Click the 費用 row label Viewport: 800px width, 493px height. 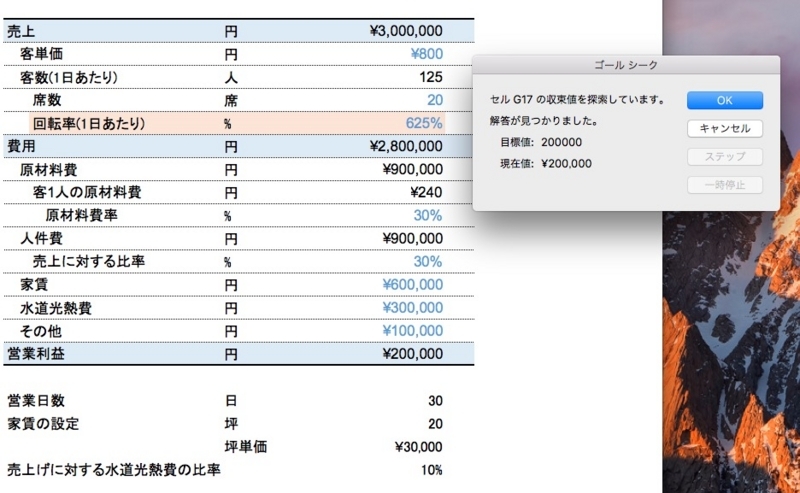click(x=21, y=146)
